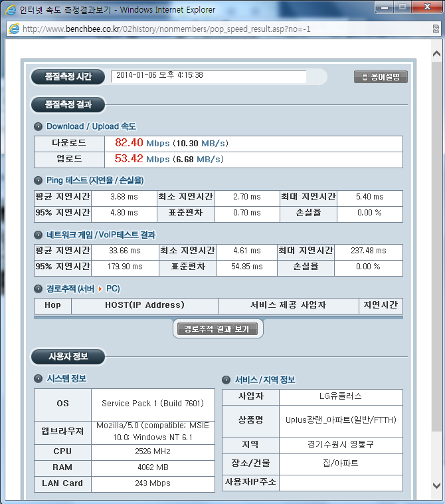The width and height of the screenshot is (445, 504).
Task: Click the scrollbar down arrow
Action: 436,485
